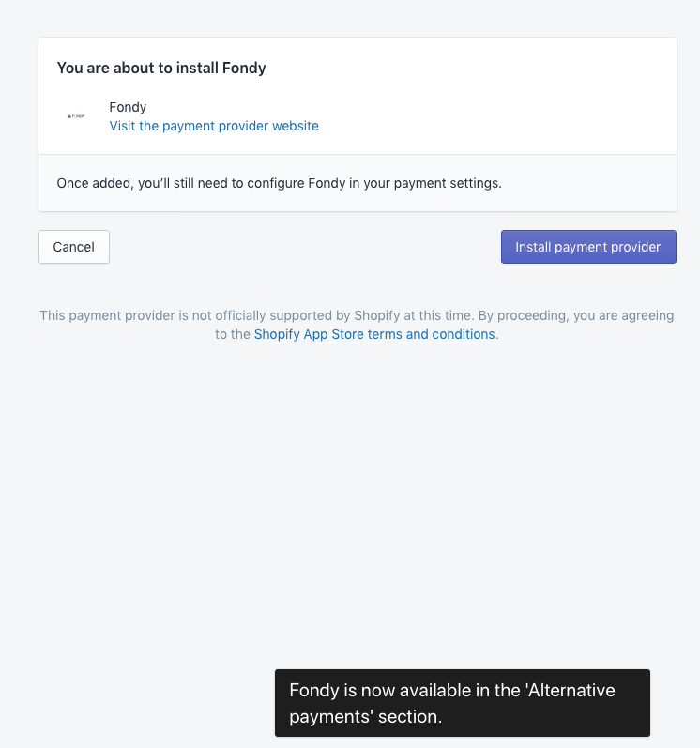The image size is (700, 748).
Task: Open Shopify App Store terms and conditions
Action: tap(374, 334)
